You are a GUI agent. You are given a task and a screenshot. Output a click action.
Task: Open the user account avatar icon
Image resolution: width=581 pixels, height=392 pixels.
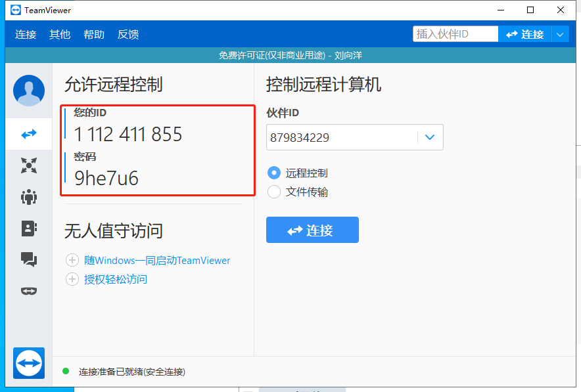[29, 91]
